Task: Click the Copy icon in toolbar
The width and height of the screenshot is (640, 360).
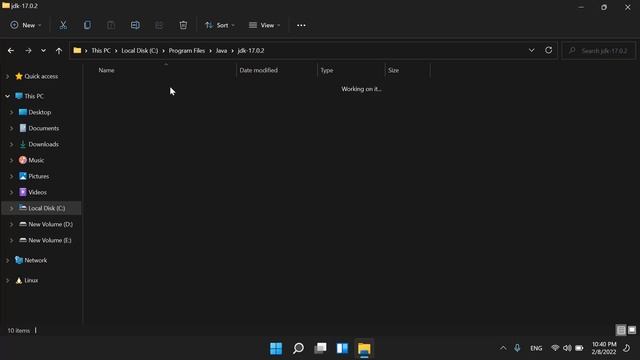Action: click(87, 25)
